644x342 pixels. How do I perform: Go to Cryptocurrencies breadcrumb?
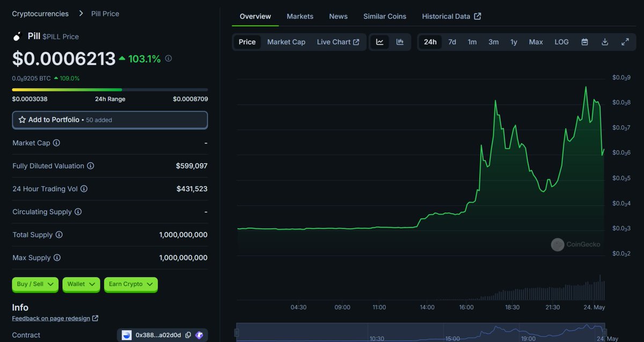click(40, 13)
